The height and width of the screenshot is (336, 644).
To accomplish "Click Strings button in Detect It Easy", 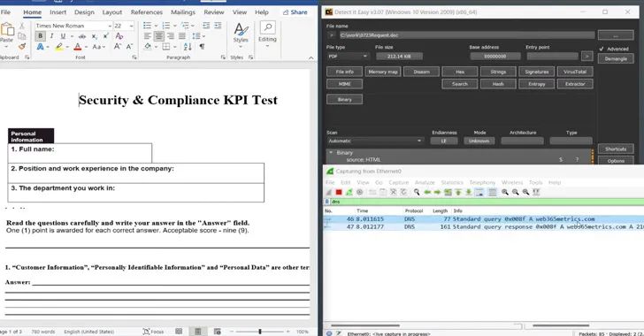I will tap(498, 72).
